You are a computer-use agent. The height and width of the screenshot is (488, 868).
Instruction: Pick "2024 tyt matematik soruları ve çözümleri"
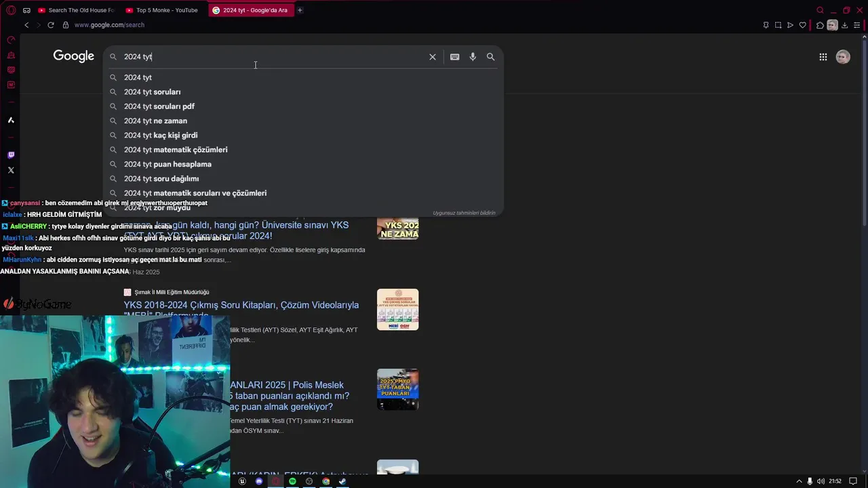pos(303,193)
